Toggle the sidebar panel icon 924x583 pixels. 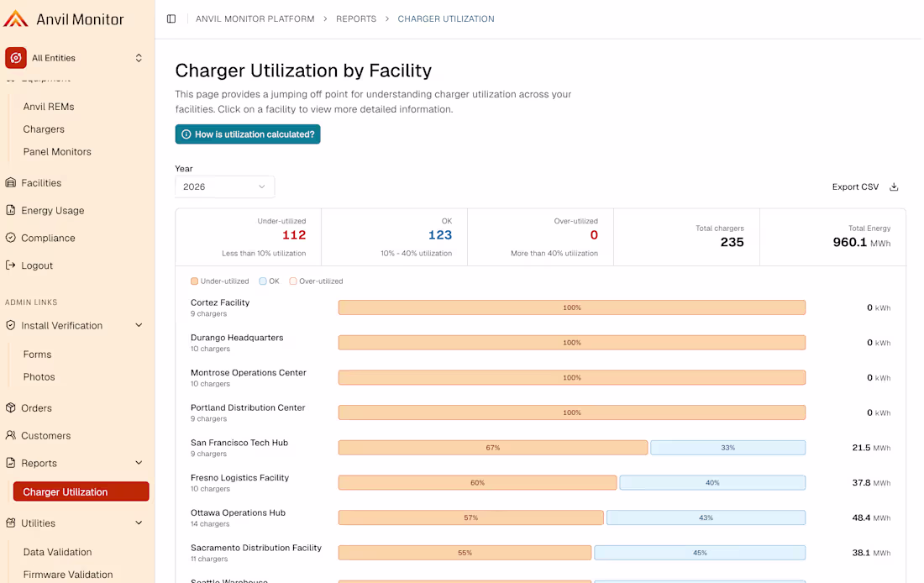coord(171,18)
